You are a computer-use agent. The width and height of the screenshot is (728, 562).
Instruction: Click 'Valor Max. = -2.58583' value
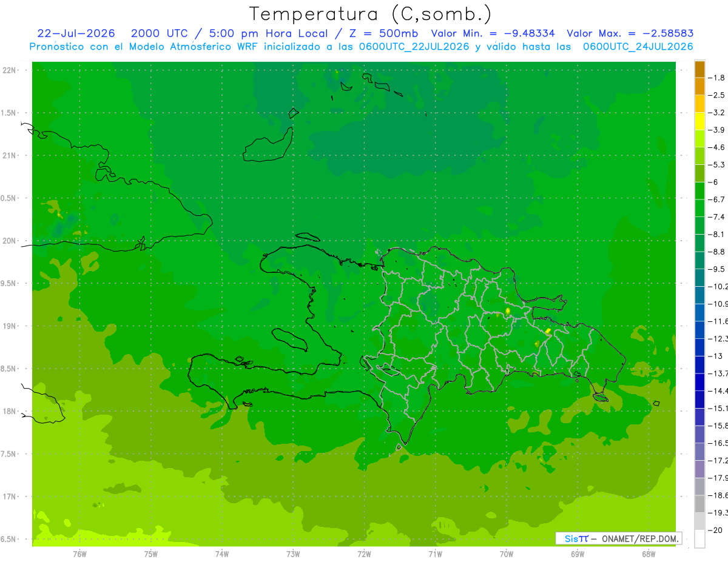point(630,33)
